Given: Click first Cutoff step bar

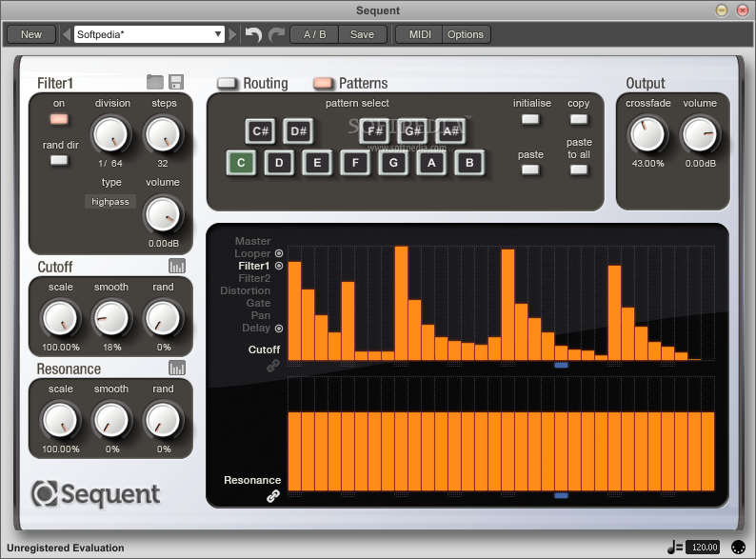Looking at the screenshot, I should (x=294, y=311).
